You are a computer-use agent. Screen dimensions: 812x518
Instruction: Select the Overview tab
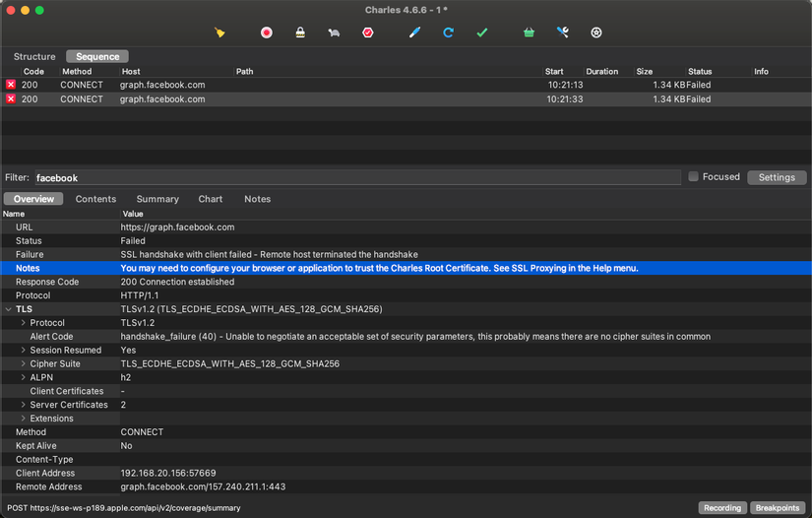(x=33, y=199)
